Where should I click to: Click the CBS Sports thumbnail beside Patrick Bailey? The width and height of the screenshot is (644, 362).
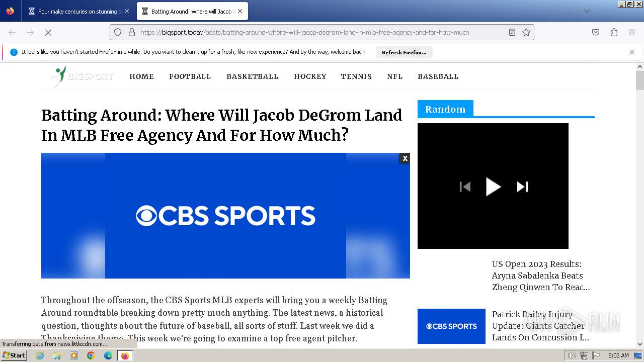click(451, 326)
